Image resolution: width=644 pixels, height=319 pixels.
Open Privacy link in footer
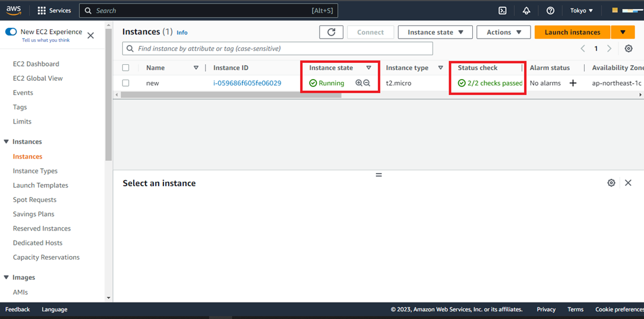546,309
